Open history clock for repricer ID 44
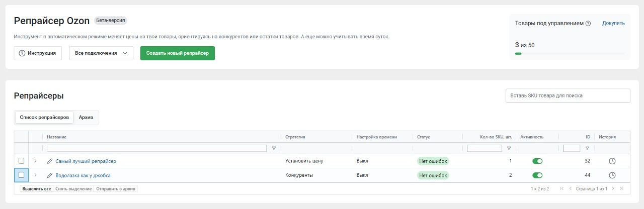Image resolution: width=644 pixels, height=209 pixels. point(612,175)
